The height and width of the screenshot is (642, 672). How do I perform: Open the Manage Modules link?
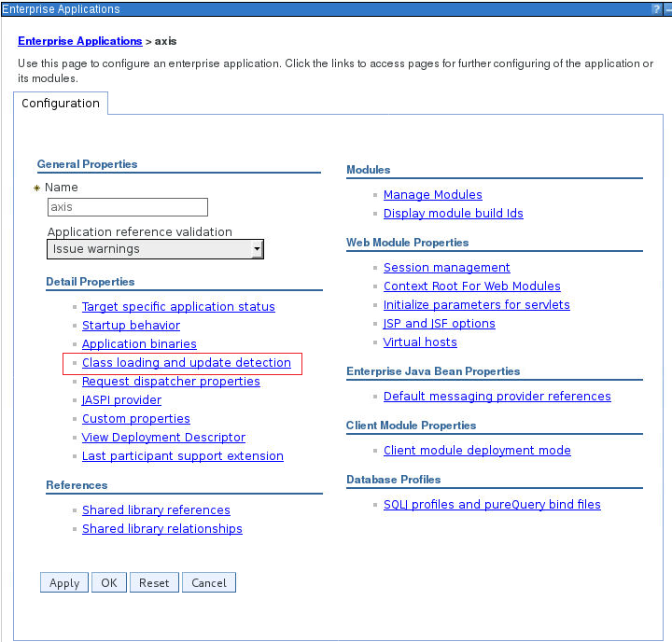coord(433,195)
